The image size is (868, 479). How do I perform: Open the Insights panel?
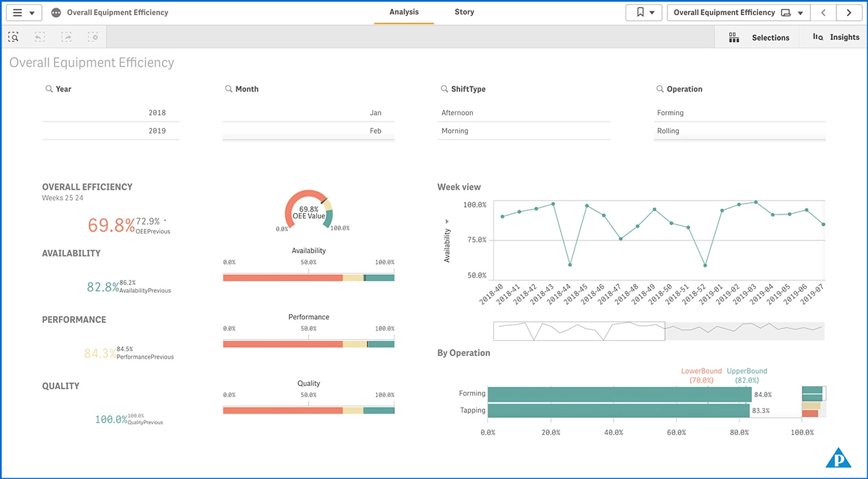(836, 38)
